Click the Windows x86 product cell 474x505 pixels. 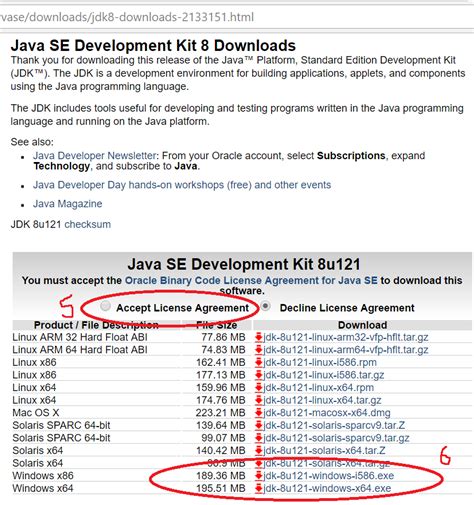(43, 476)
